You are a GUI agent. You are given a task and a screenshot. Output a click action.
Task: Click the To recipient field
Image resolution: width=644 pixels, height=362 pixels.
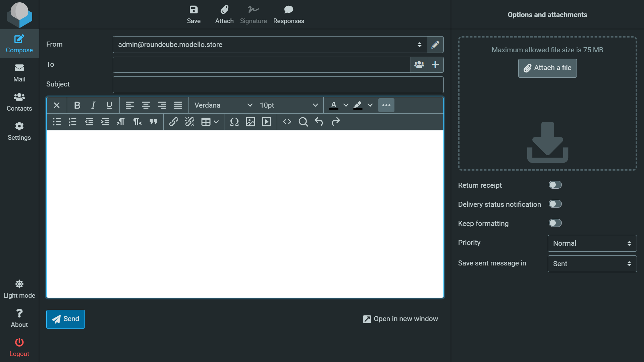pyautogui.click(x=262, y=65)
